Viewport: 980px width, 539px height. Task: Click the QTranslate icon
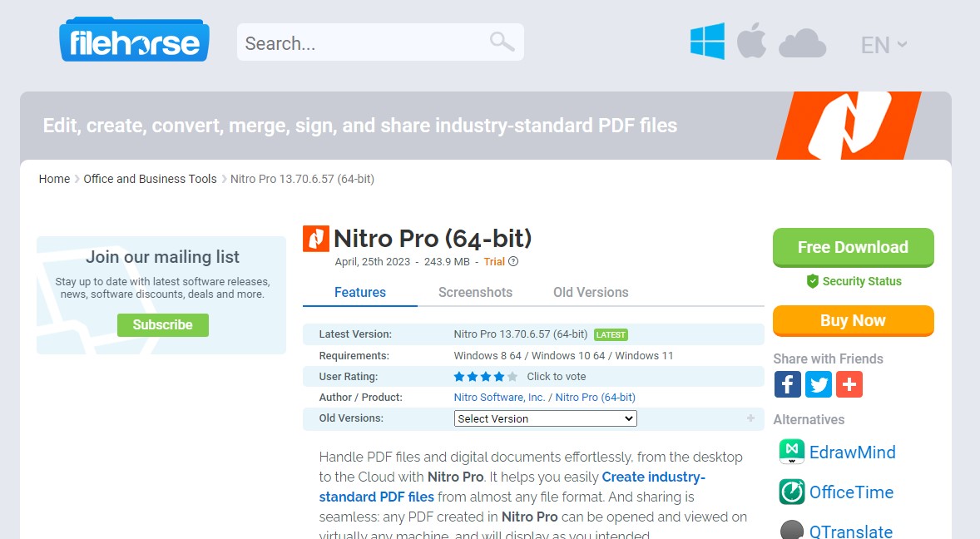point(792,530)
